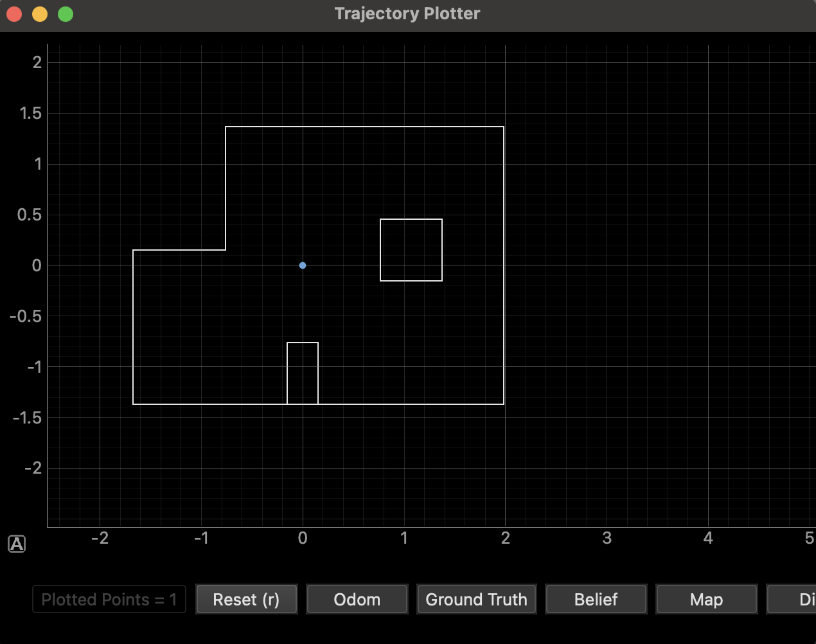816x644 pixels.
Task: Toggle the Belief plot button
Action: 596,600
